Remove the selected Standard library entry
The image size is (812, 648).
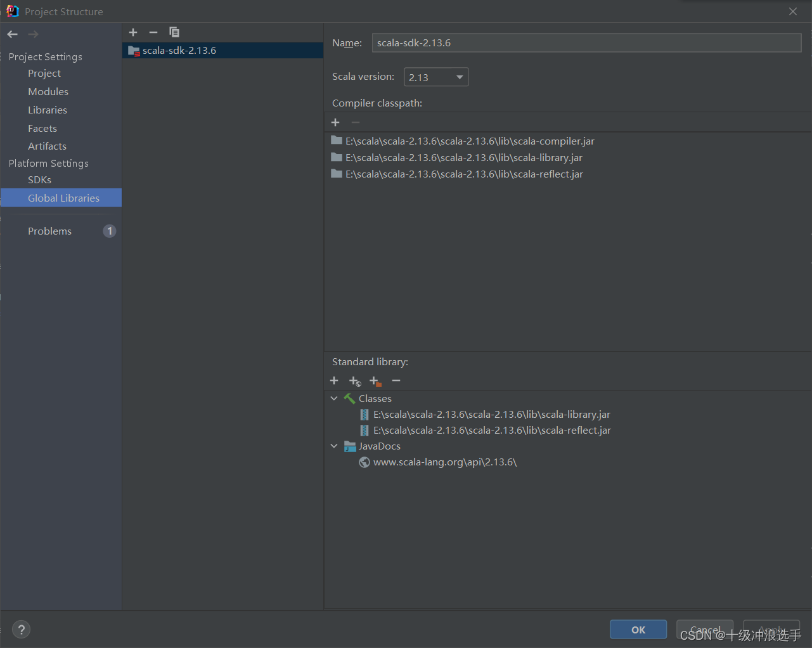[396, 380]
